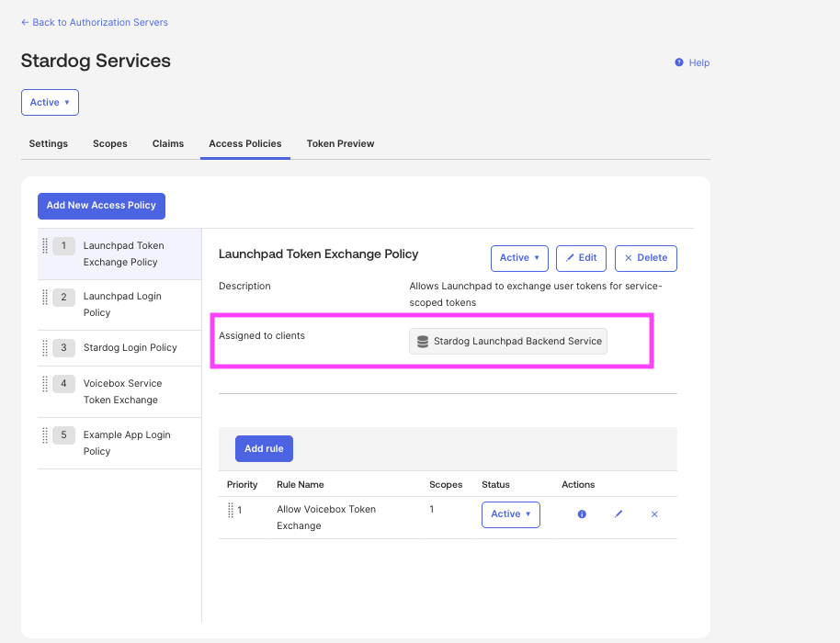The height and width of the screenshot is (643, 840).
Task: Click the Delete policy button
Action: (646, 258)
